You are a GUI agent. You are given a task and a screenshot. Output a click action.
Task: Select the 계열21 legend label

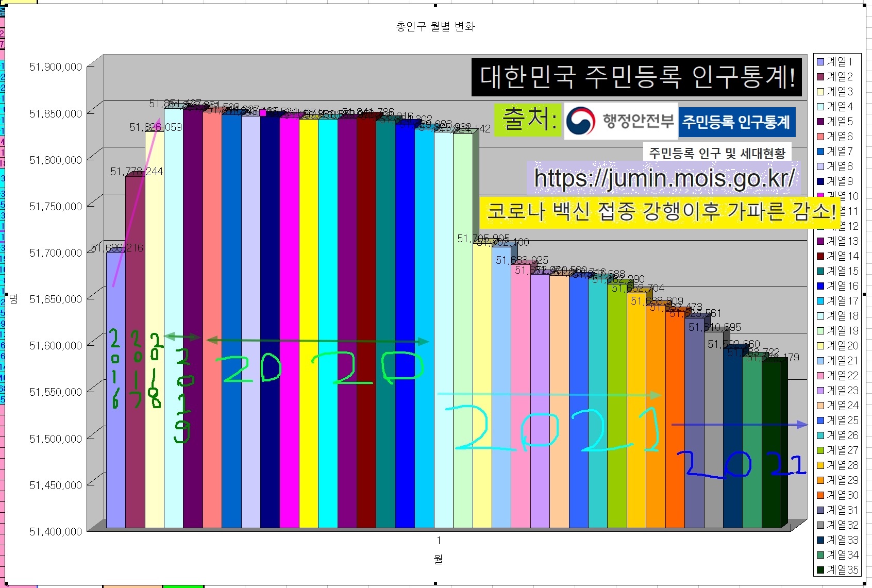click(x=843, y=360)
